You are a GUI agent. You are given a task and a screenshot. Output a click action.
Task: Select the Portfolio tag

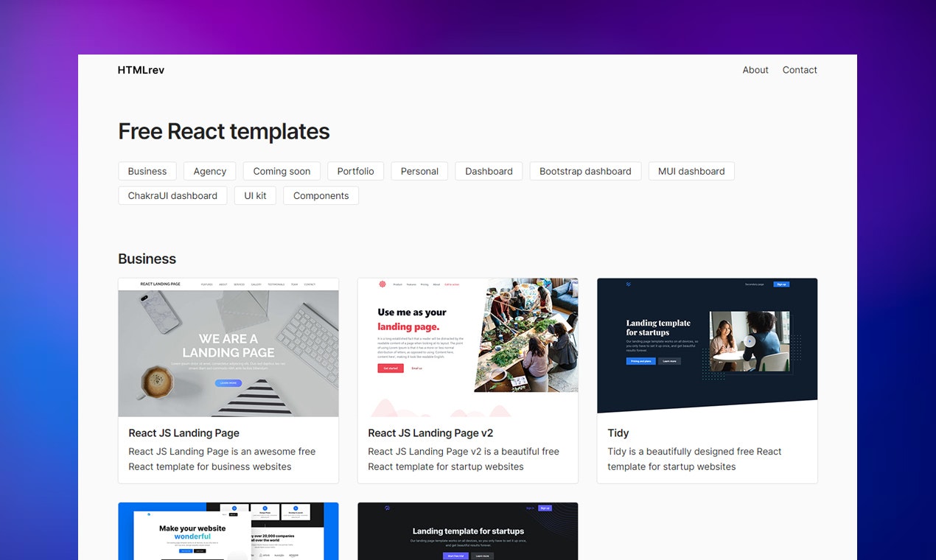click(x=355, y=171)
